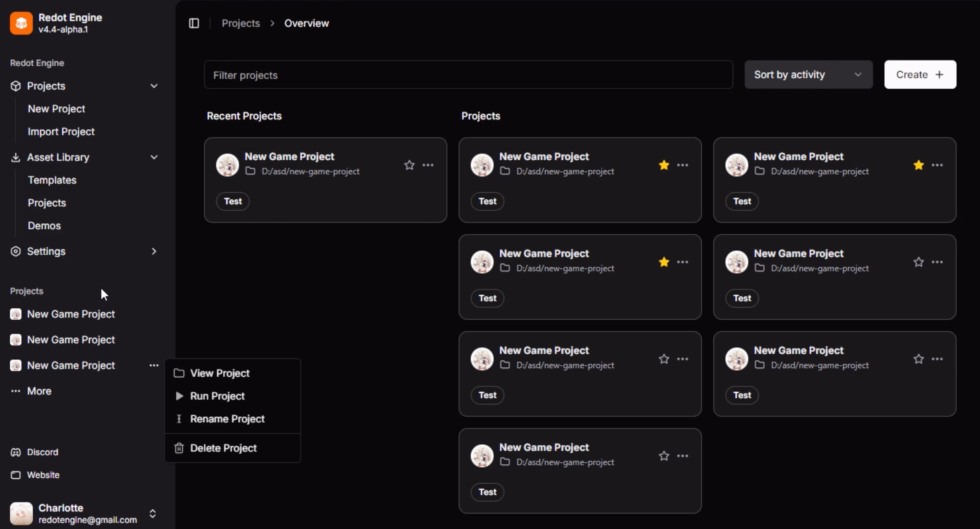The width and height of the screenshot is (980, 529).
Task: Click the Redot Engine logo icon
Action: pyautogui.click(x=21, y=23)
